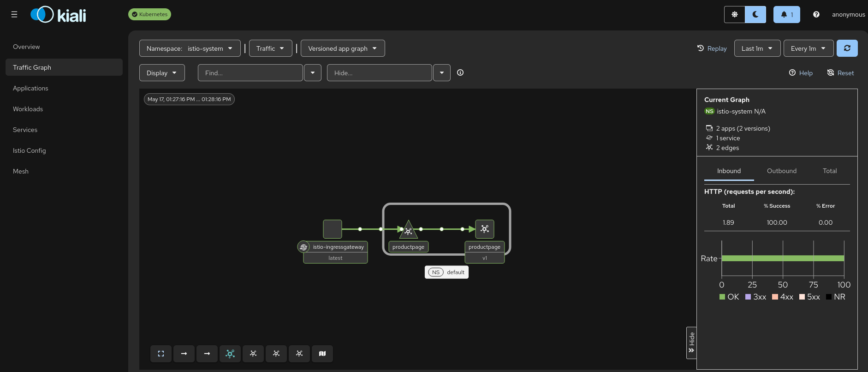The width and height of the screenshot is (868, 372).
Task: Click the green Rate bar in chart
Action: [783, 258]
